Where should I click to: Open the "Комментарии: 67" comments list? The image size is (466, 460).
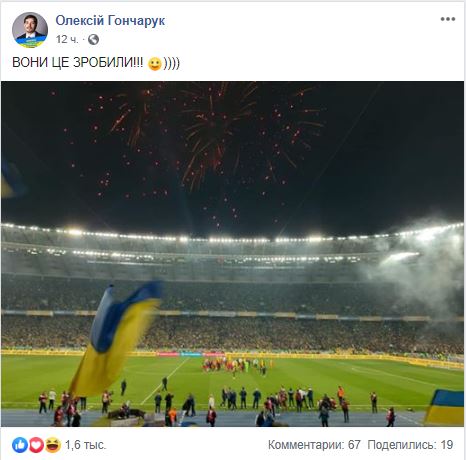[x=314, y=445]
